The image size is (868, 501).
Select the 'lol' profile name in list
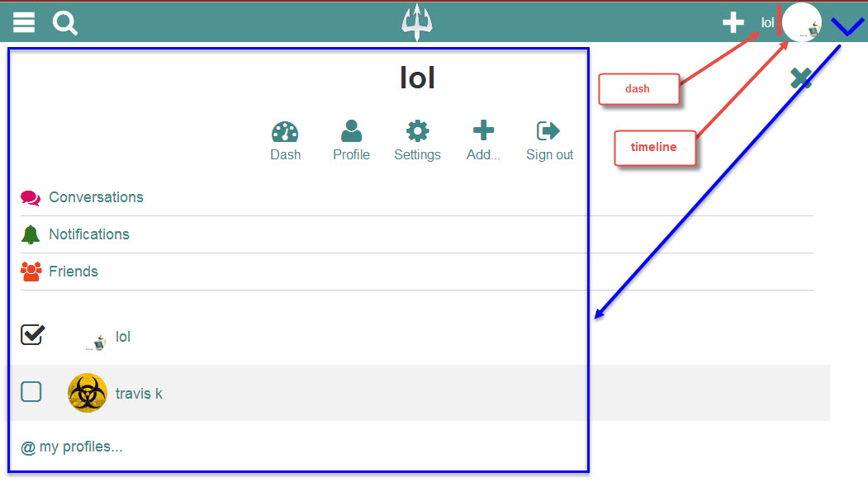pyautogui.click(x=123, y=336)
